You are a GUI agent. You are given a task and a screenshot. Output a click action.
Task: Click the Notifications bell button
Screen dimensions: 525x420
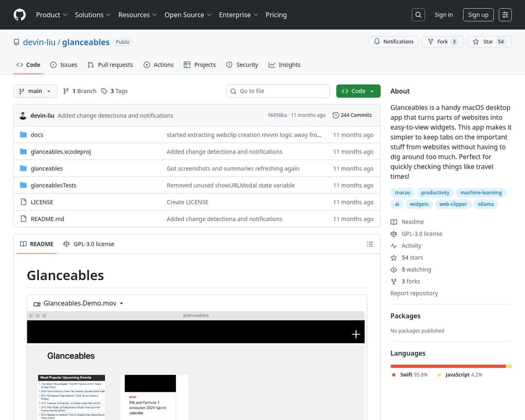tap(393, 42)
